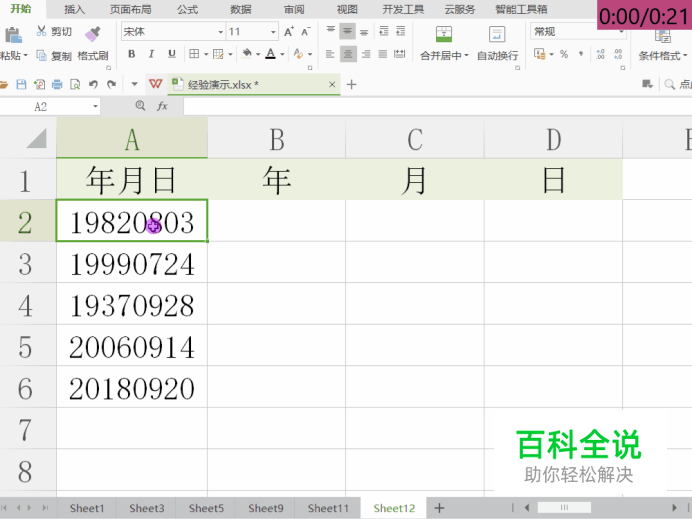The height and width of the screenshot is (519, 692).
Task: Click the thousands separator comma icon
Action: coord(581,54)
